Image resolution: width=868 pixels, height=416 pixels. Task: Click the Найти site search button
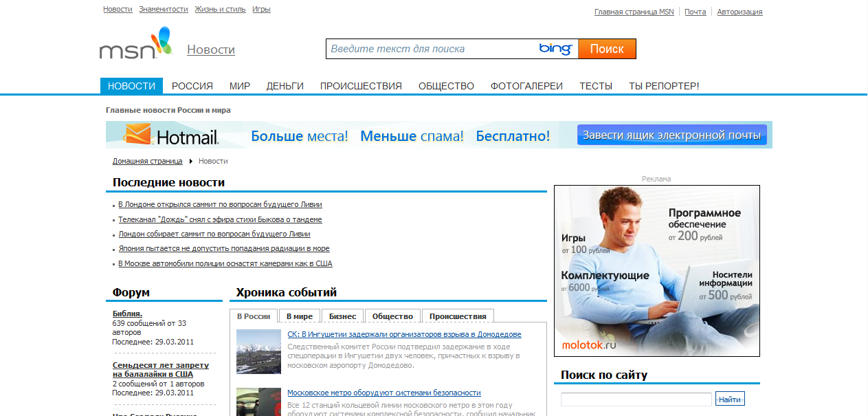729,399
